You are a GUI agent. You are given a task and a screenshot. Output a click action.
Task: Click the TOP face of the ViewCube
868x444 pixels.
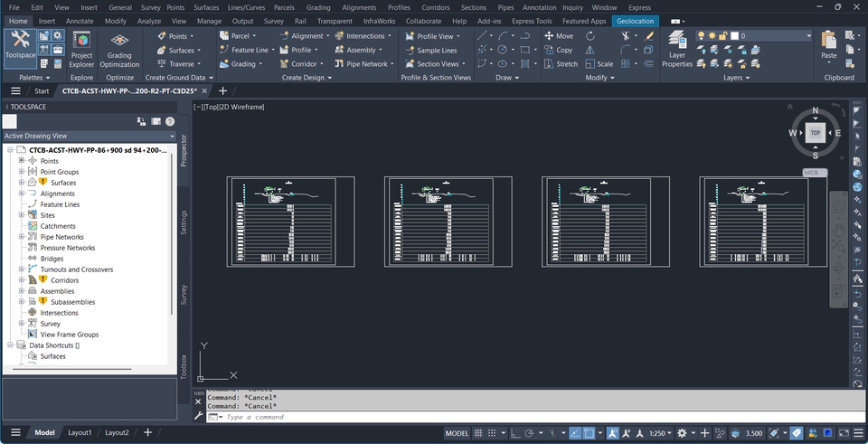pos(815,133)
